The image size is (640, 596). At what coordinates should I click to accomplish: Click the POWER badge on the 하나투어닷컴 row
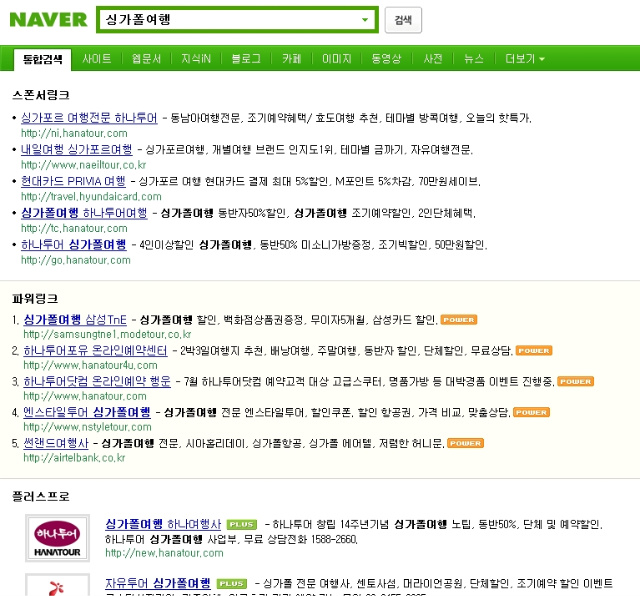(576, 382)
